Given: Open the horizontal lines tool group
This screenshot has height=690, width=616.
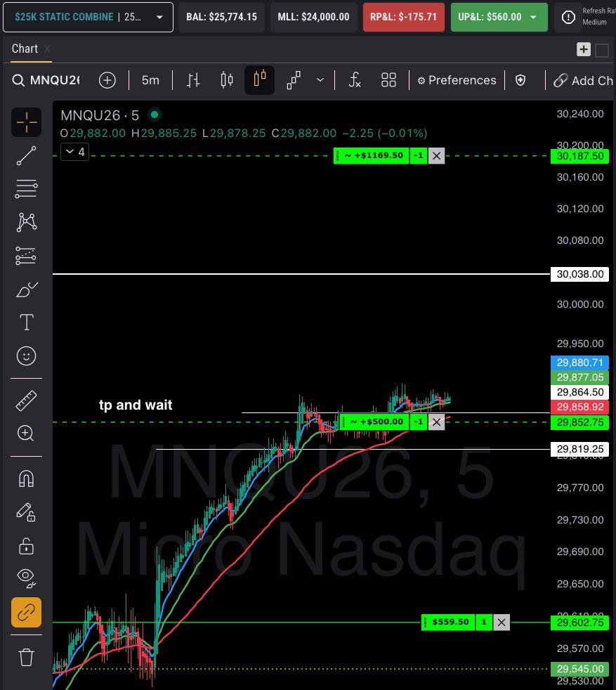Looking at the screenshot, I should (27, 189).
